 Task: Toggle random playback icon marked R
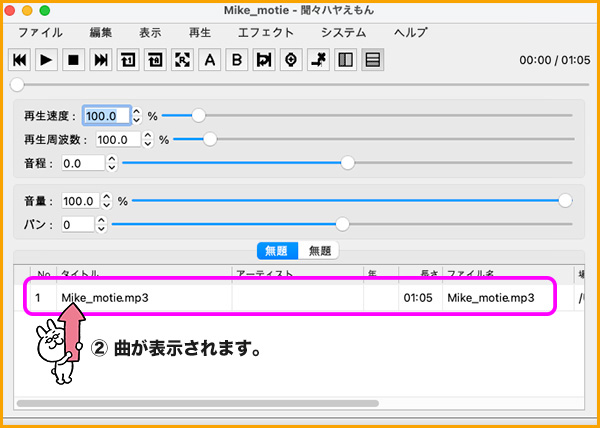tap(182, 60)
